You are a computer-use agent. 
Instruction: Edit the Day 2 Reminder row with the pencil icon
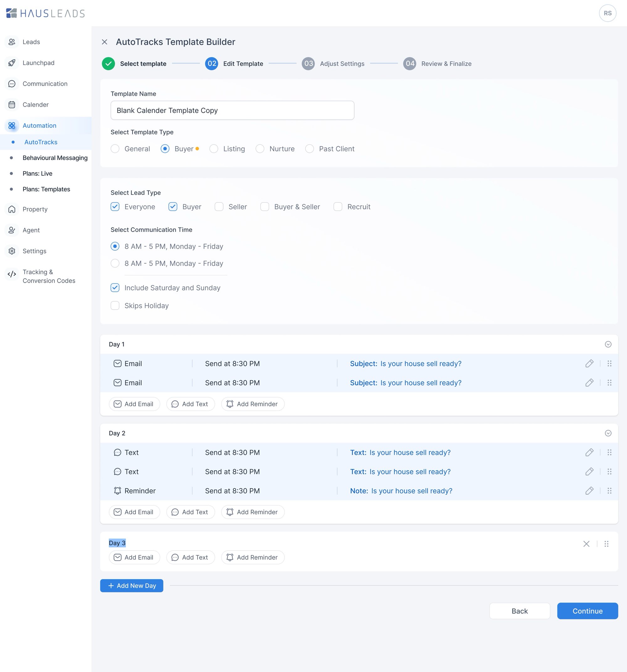(589, 491)
